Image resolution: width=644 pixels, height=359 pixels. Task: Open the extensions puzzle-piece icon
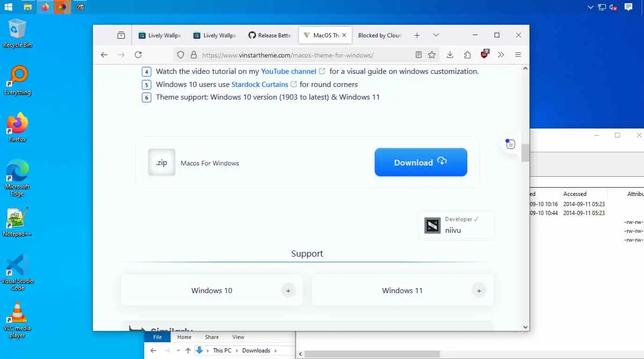pyautogui.click(x=467, y=55)
